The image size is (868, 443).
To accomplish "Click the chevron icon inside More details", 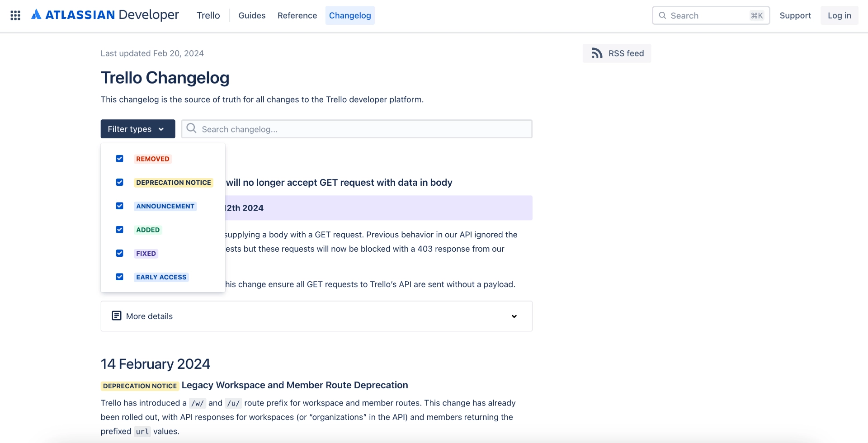I will point(514,316).
